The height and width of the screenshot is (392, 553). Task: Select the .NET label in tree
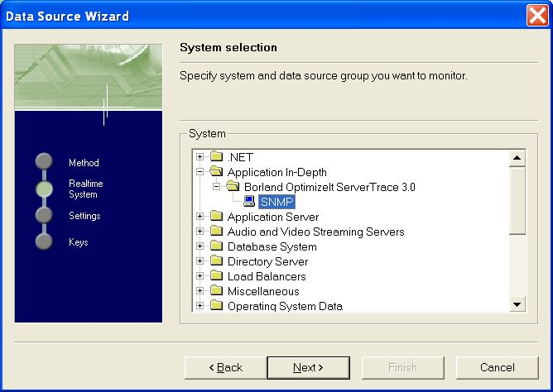click(240, 157)
